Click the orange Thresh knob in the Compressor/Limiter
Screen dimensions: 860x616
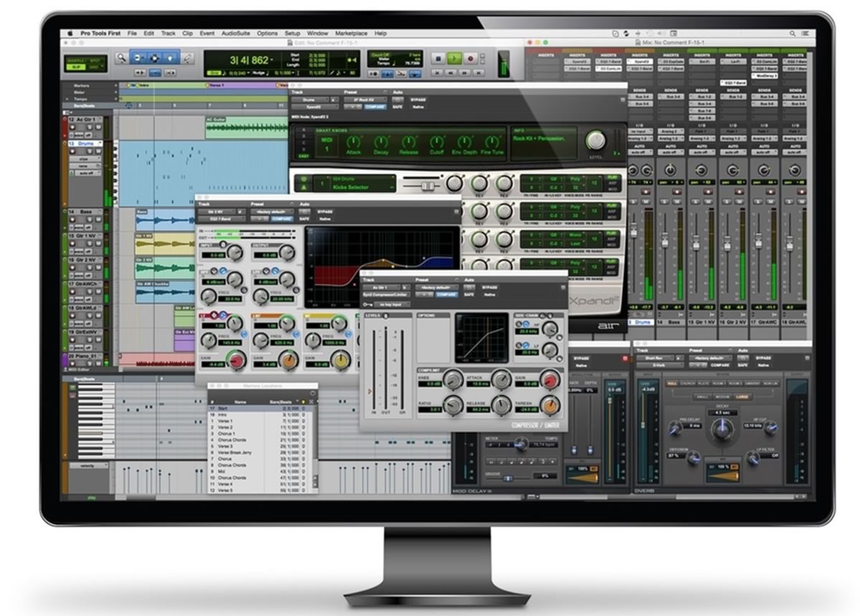coord(548,408)
